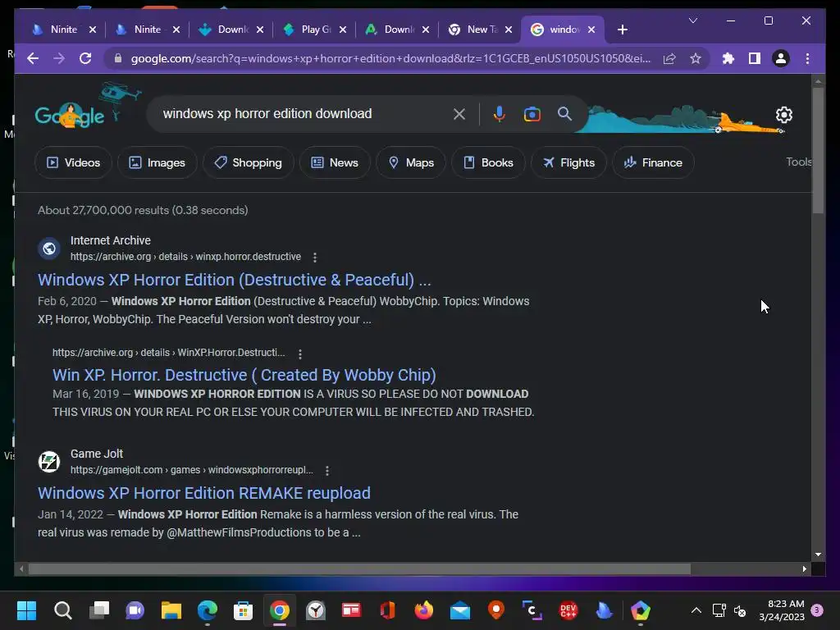Click the archive.org winxp.horror.destructive URL

coord(185,257)
